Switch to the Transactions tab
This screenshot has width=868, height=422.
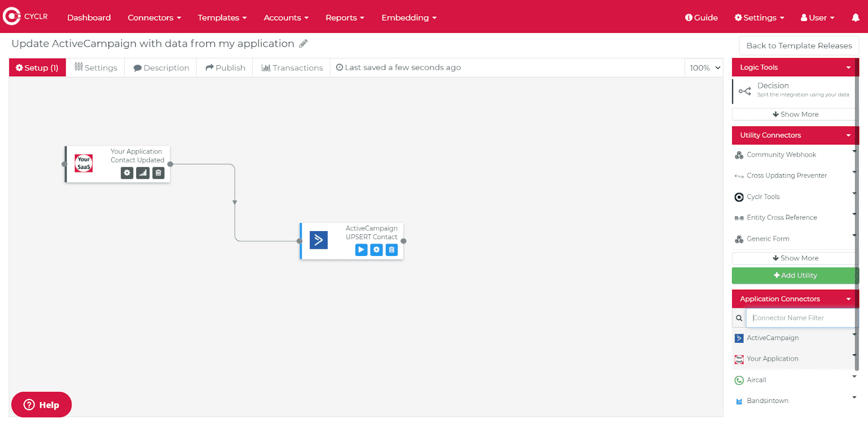pos(292,68)
